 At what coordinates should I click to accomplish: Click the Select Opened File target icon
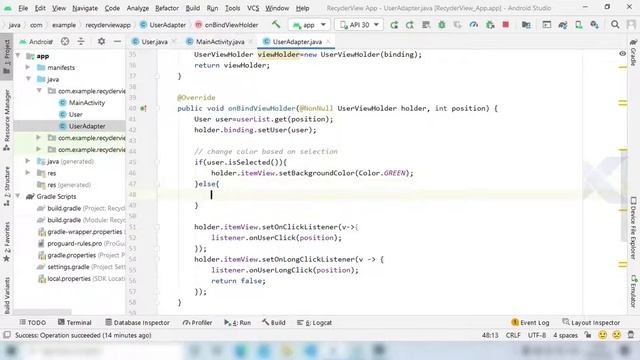click(x=65, y=41)
